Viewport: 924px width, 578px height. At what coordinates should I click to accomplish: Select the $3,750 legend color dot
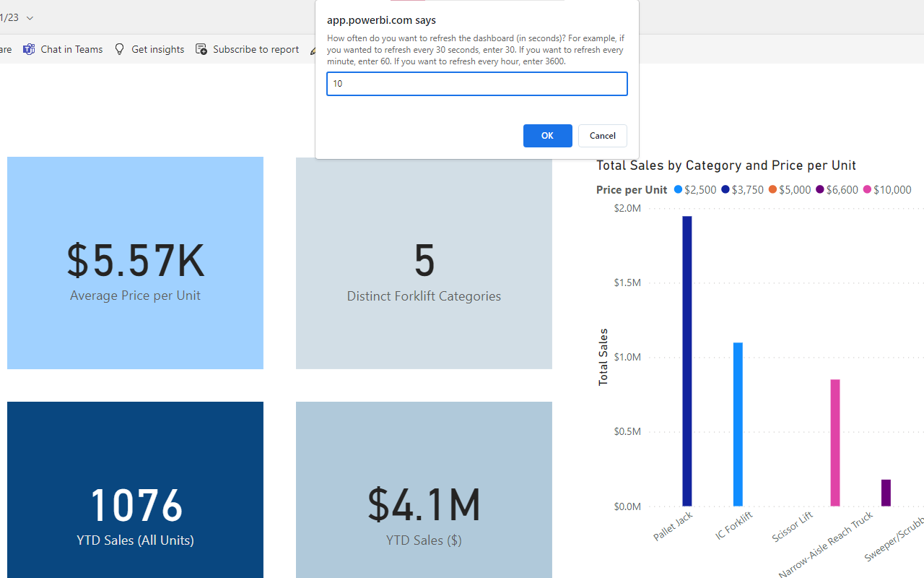point(725,189)
